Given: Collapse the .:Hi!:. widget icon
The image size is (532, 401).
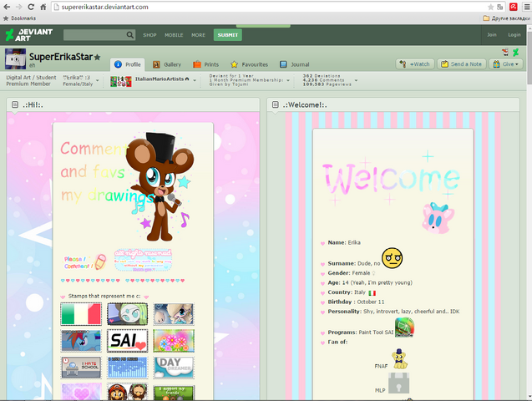Looking at the screenshot, I should pos(15,104).
